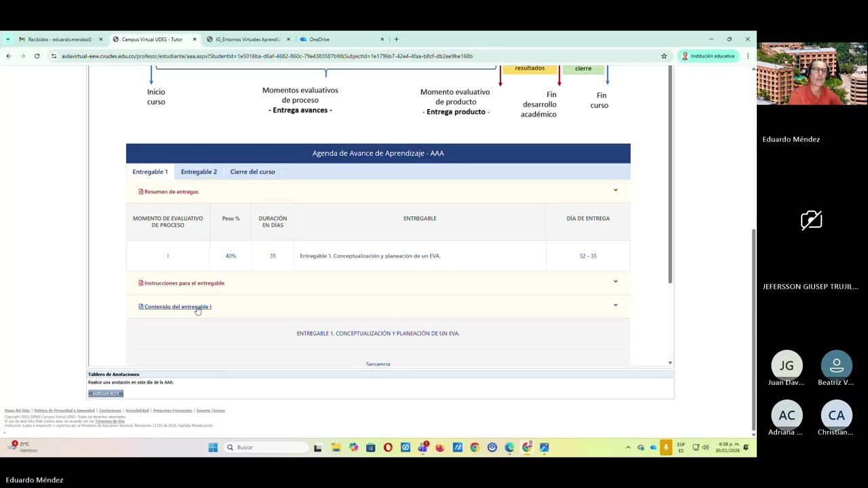Select Juan Dav participant JG avatar
Screen dimensions: 868x488
[787, 366]
